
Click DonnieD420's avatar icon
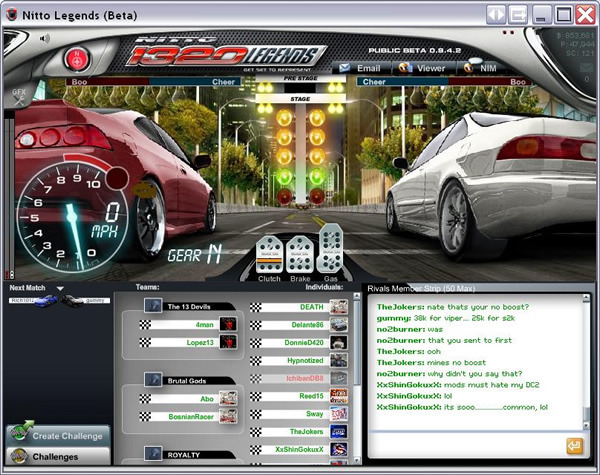point(339,343)
